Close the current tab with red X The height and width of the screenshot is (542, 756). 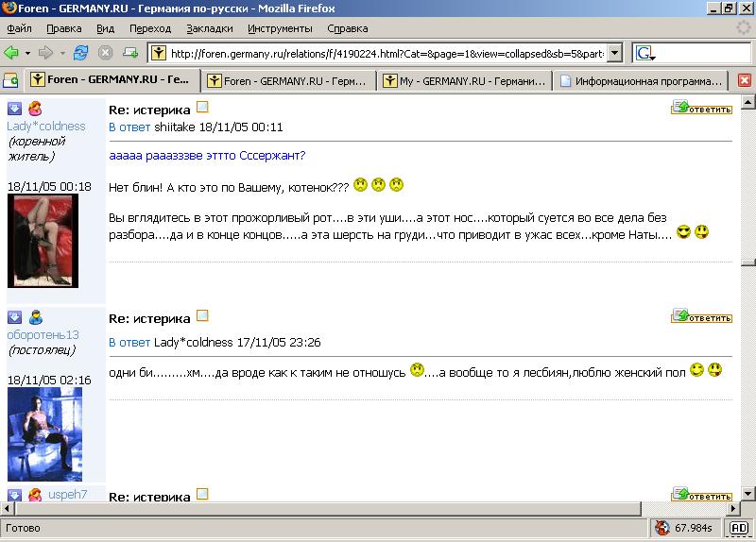(x=745, y=80)
